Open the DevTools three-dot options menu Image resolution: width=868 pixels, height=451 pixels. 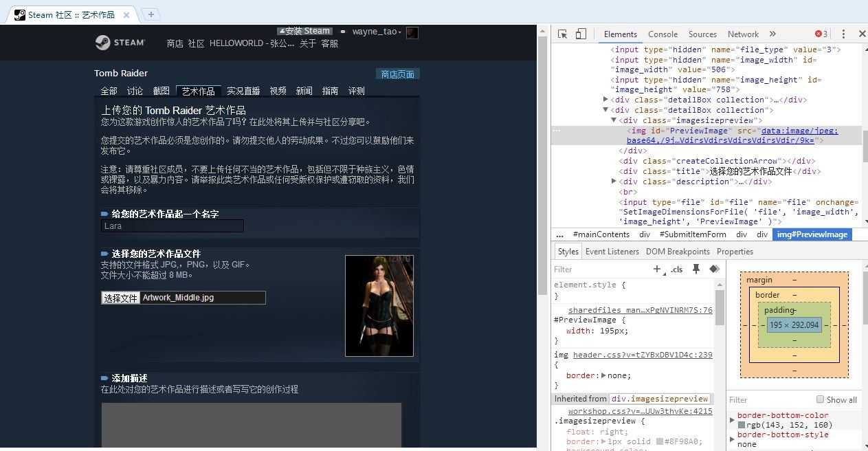point(843,34)
